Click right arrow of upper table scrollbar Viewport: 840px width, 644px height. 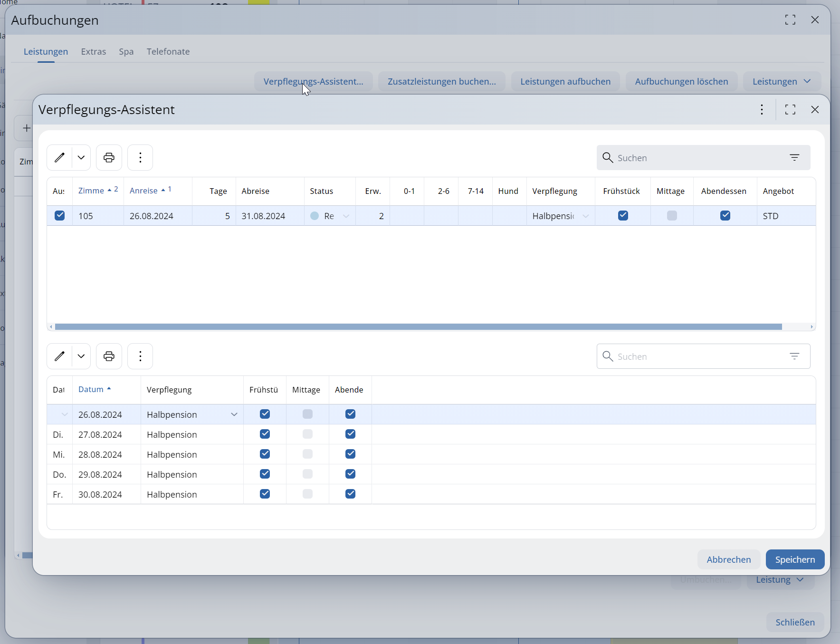[811, 327]
